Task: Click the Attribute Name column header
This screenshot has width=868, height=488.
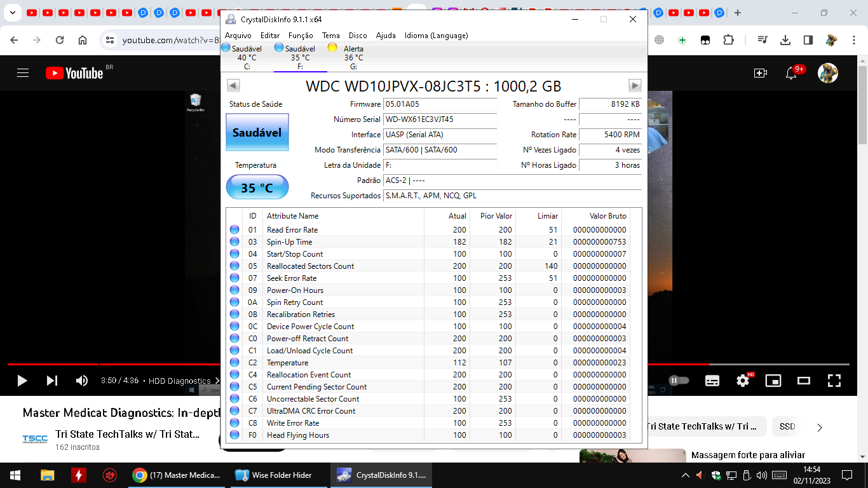Action: [342, 216]
